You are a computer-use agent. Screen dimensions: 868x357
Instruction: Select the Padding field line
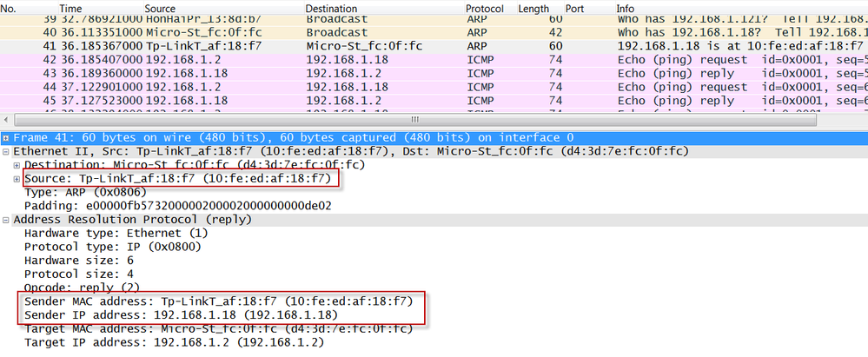tap(178, 206)
